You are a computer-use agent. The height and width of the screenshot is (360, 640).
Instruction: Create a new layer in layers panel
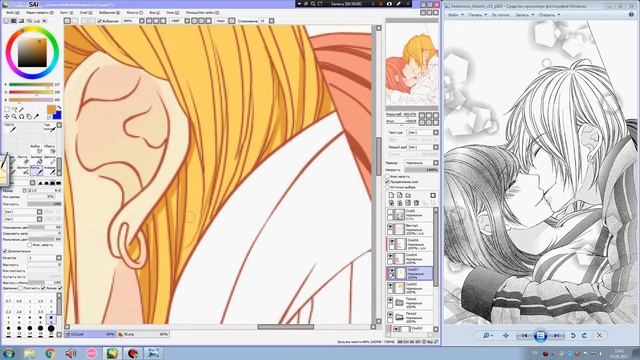click(391, 196)
